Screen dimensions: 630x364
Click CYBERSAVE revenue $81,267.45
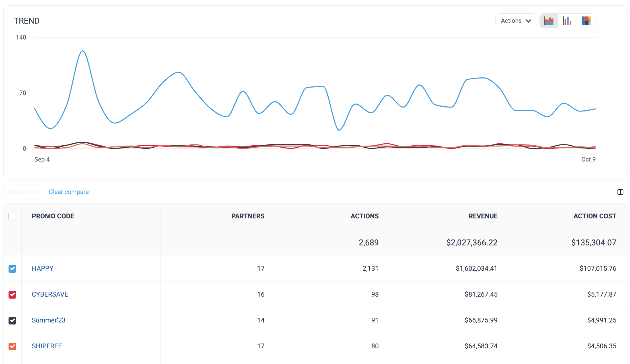[x=481, y=294]
